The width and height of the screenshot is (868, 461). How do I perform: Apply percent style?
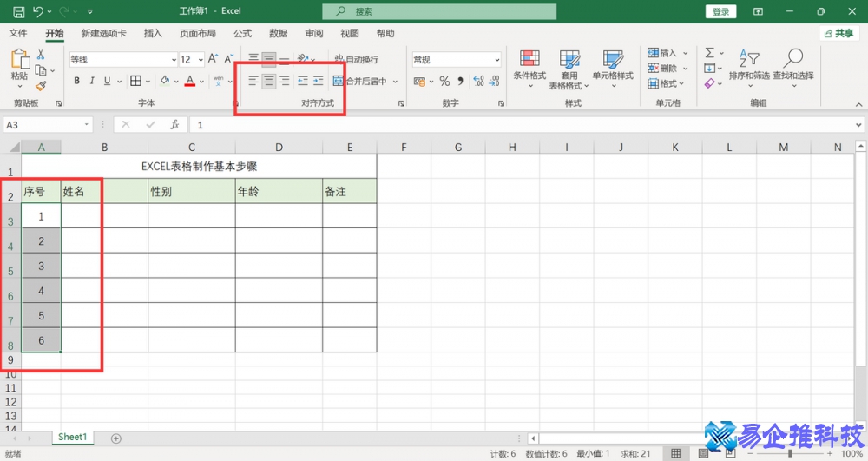pyautogui.click(x=444, y=82)
